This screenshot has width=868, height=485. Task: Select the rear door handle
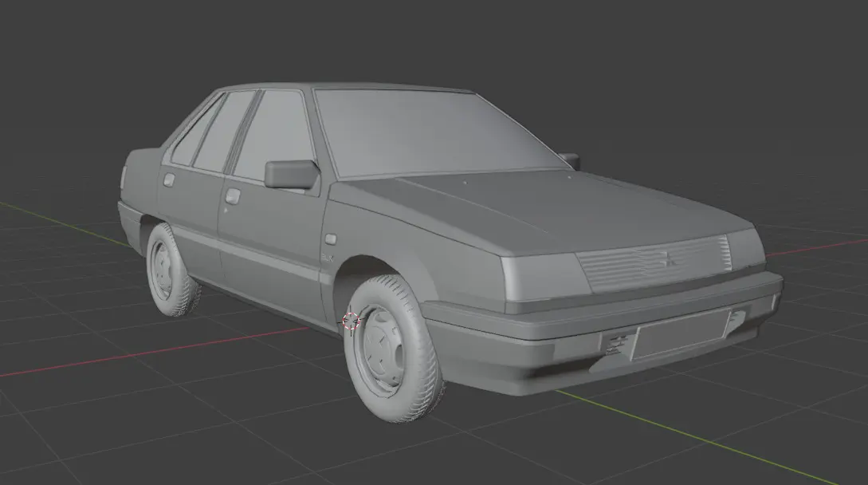[x=169, y=179]
